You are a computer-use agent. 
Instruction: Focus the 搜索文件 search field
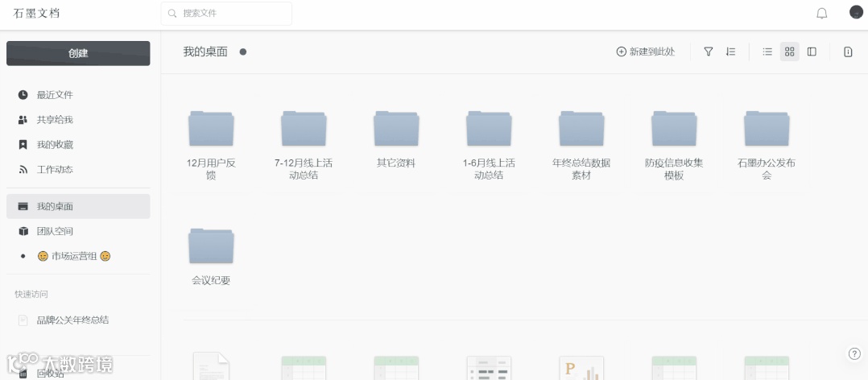pos(226,13)
